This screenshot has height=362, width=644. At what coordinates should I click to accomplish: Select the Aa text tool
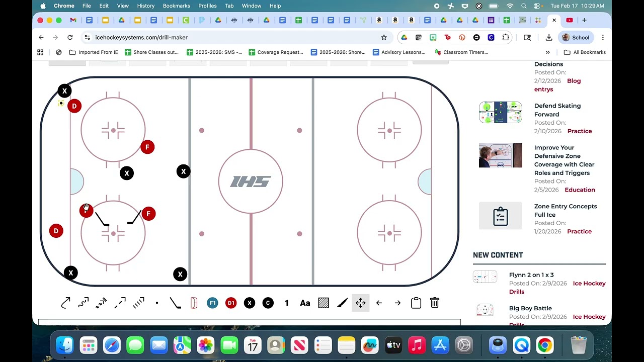(x=305, y=303)
